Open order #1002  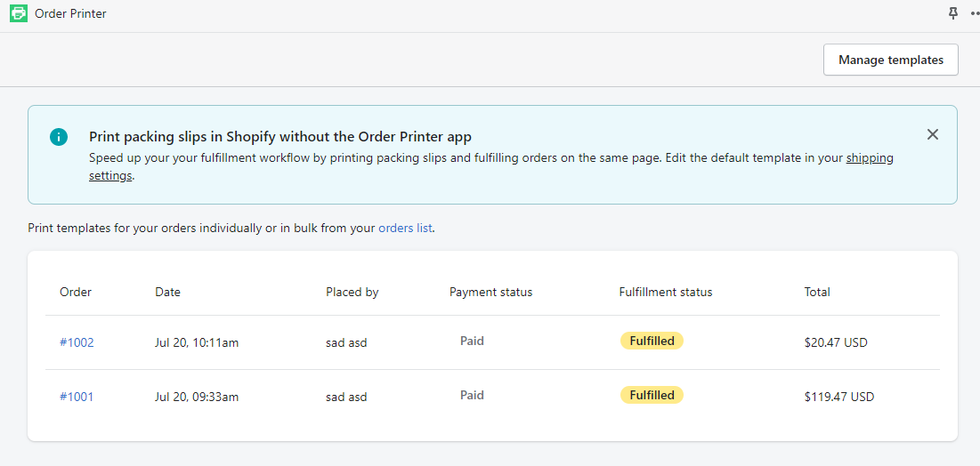[77, 342]
